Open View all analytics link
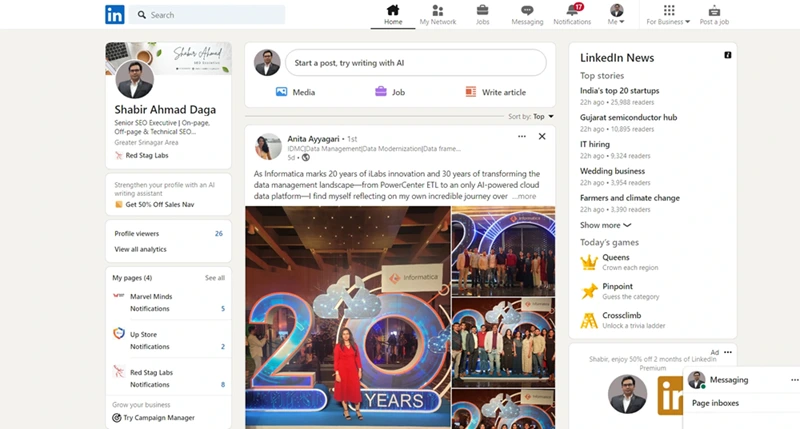 pyautogui.click(x=140, y=249)
